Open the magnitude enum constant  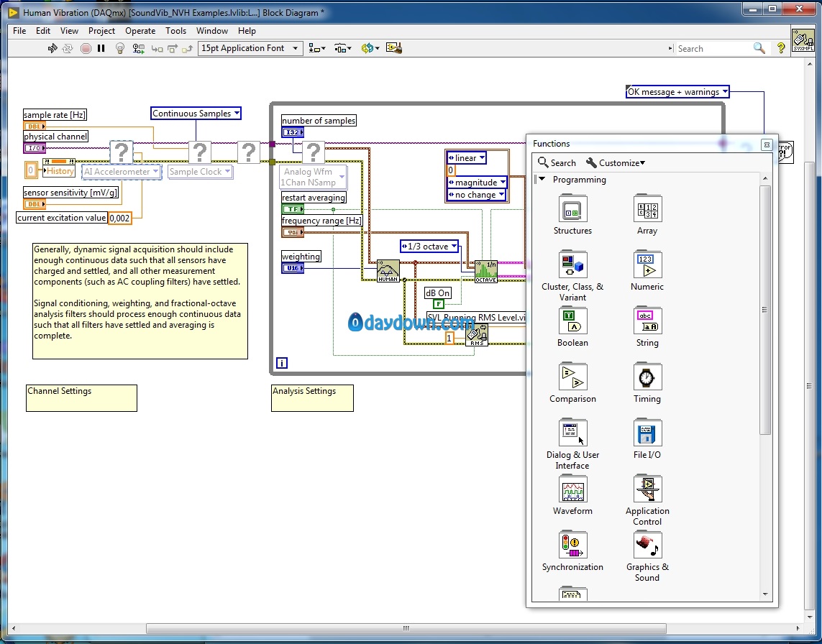[x=476, y=183]
